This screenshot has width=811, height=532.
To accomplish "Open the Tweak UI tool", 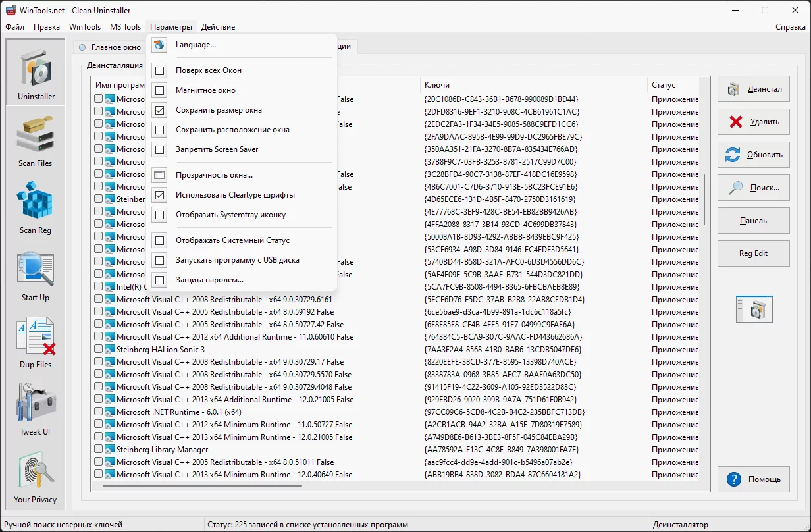I will point(36,410).
